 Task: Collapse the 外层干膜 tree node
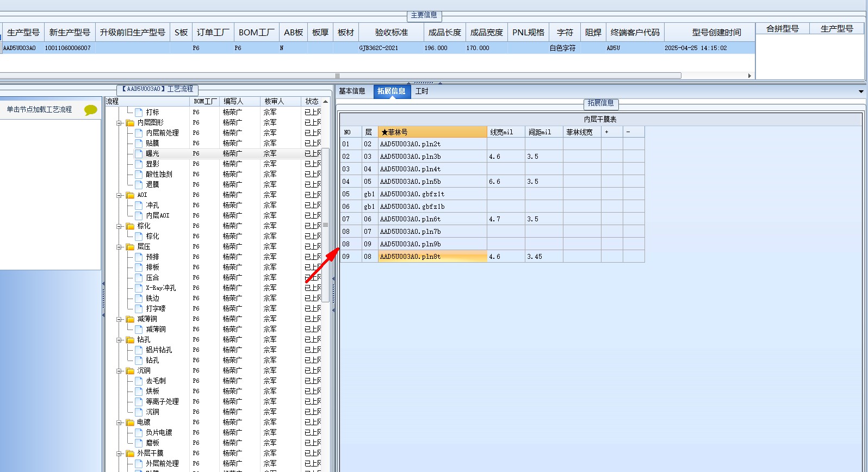[119, 454]
